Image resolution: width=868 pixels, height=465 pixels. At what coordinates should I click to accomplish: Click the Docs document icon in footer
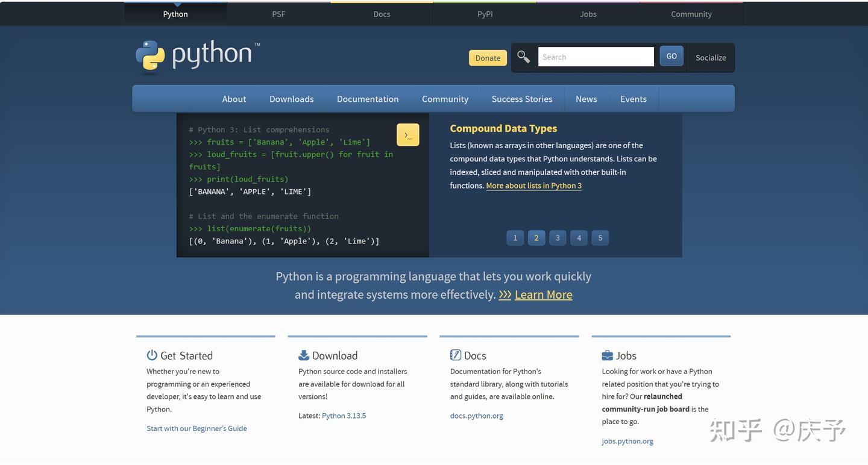point(455,355)
